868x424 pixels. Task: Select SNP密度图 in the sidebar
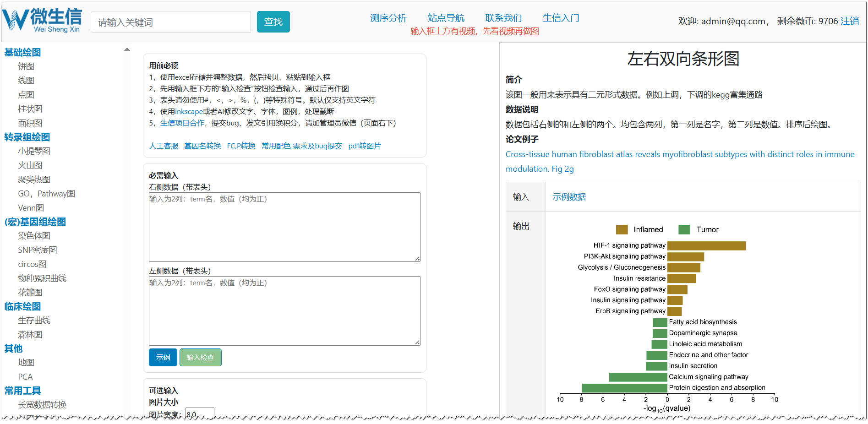(x=38, y=250)
